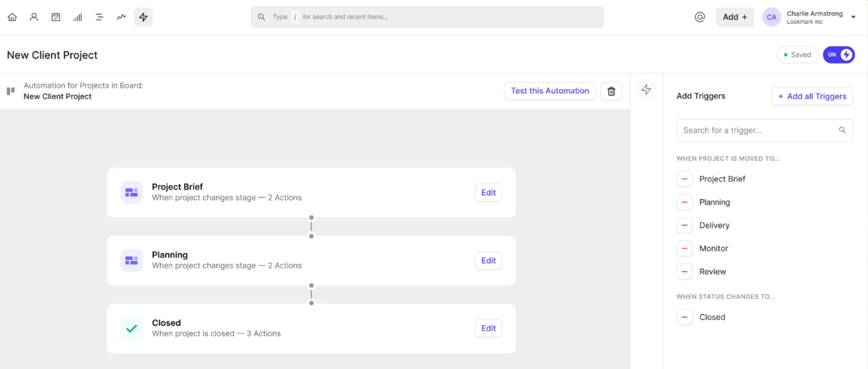
Task: Click the lightning icon beside Add Triggers panel
Action: 646,89
